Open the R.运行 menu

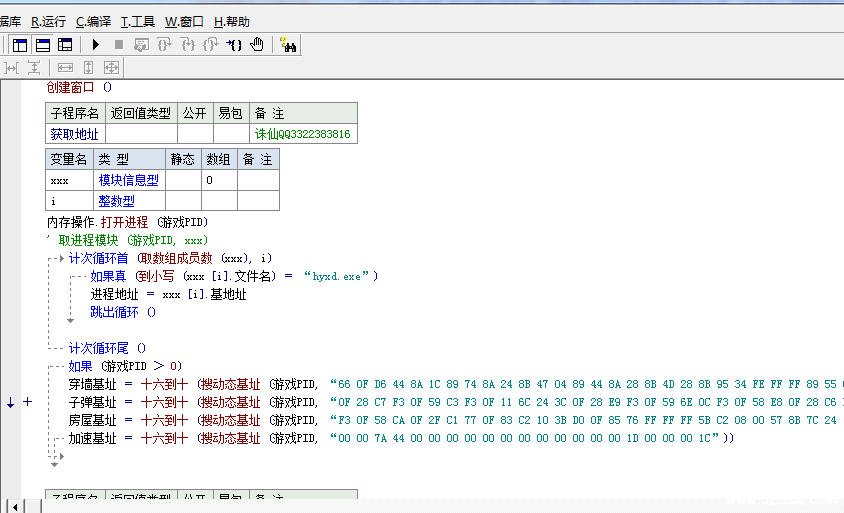tap(48, 21)
